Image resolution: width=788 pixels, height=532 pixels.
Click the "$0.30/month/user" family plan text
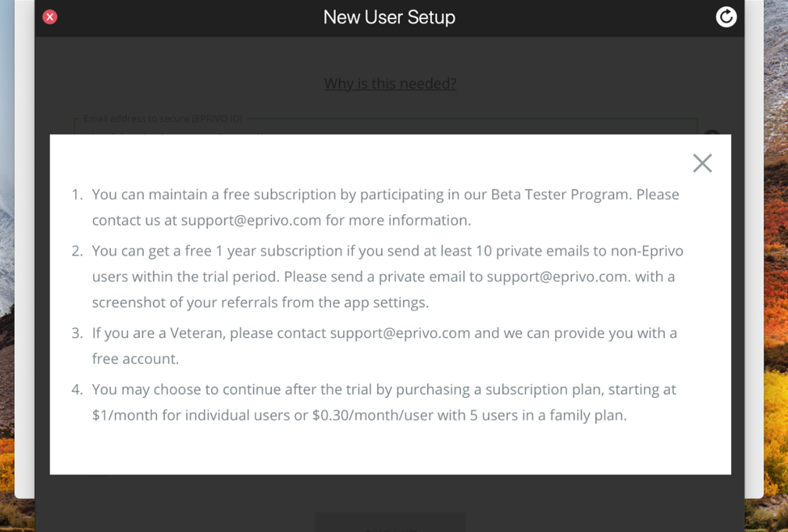click(x=371, y=416)
